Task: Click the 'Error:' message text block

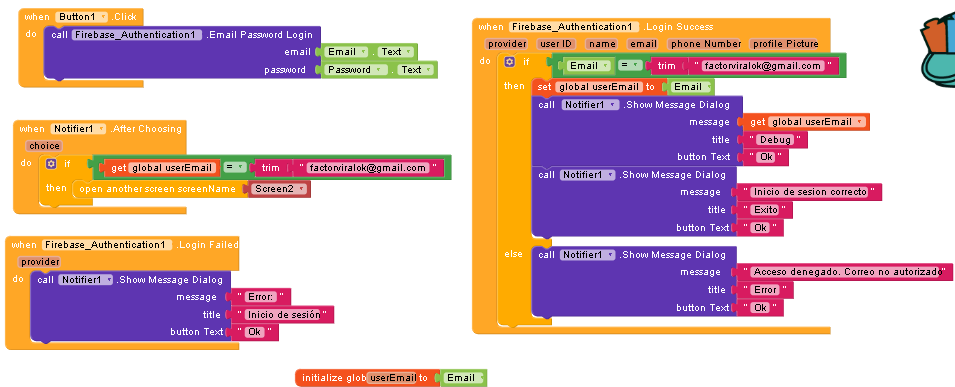Action: click(x=260, y=297)
